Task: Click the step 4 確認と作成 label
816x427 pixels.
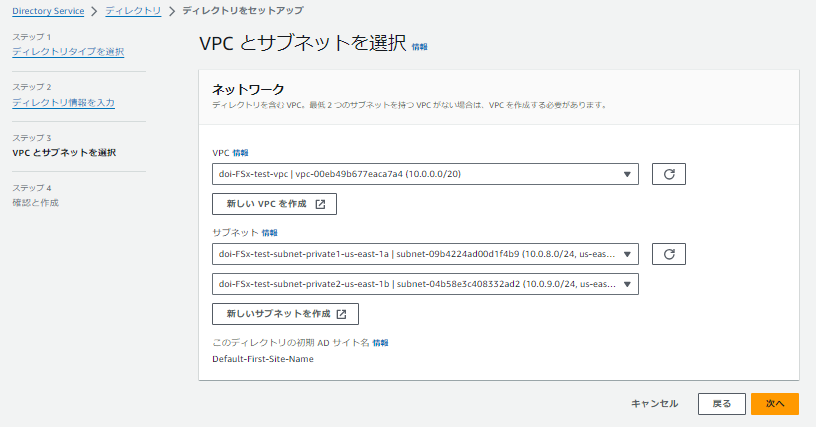Action: (x=35, y=203)
